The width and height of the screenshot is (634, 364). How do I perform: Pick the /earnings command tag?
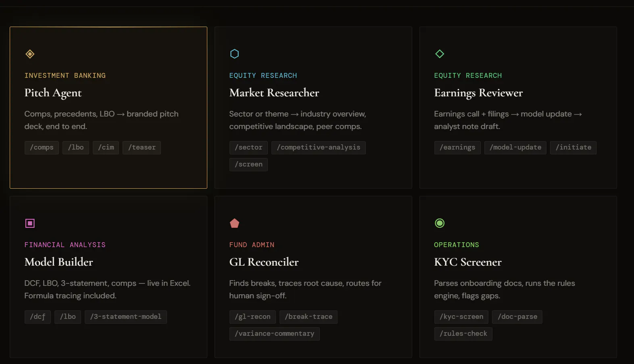tap(457, 148)
